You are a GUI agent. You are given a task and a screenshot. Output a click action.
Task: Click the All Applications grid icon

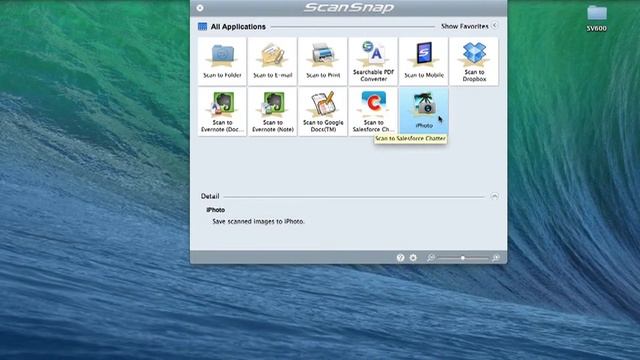point(202,27)
